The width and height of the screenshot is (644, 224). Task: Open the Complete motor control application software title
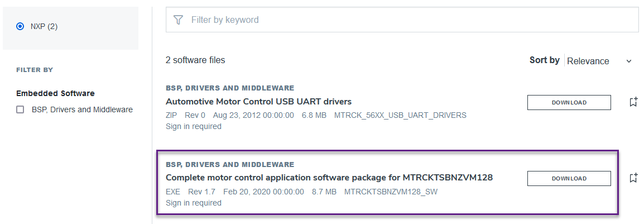(x=329, y=178)
